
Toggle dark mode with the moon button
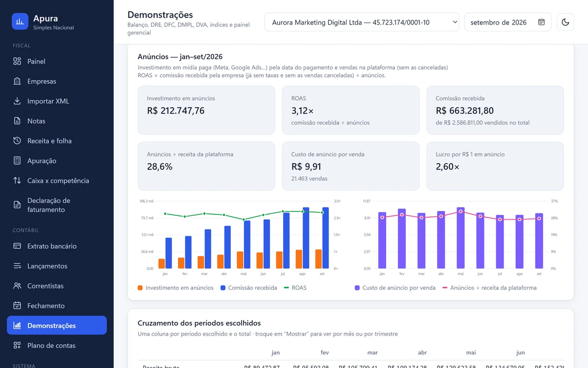click(x=565, y=22)
